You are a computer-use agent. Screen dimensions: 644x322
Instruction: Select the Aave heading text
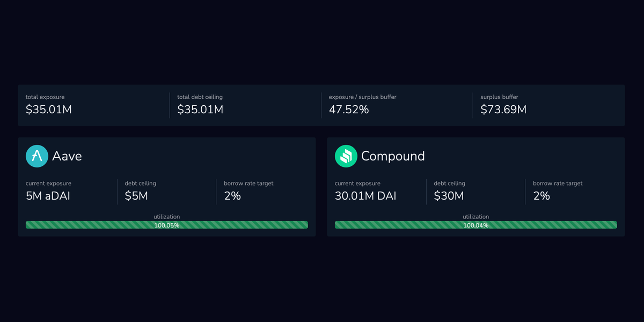coord(67,156)
